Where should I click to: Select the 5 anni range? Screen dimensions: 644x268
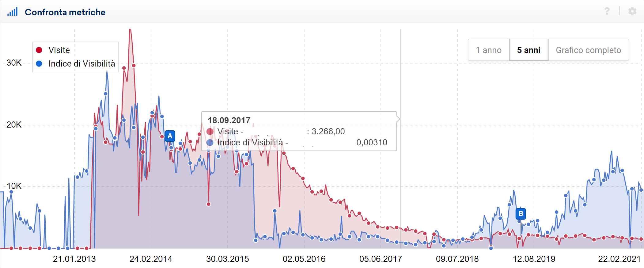pyautogui.click(x=529, y=50)
